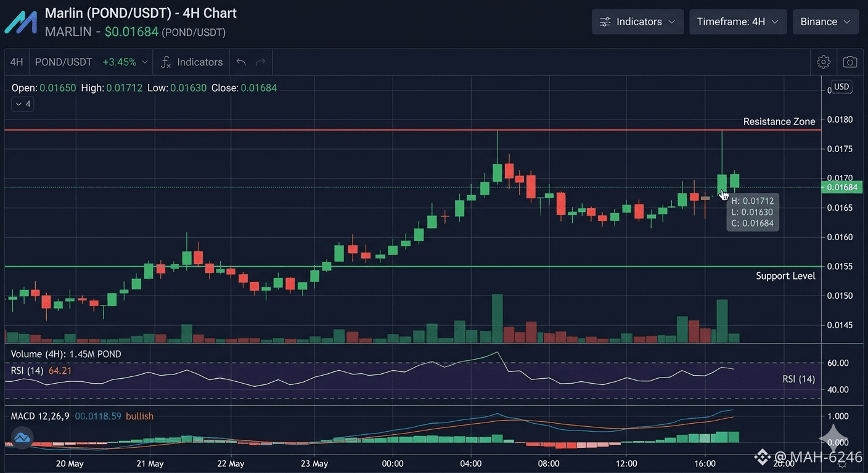868x473 pixels.
Task: Click the 4H interval button in toolbar
Action: click(17, 62)
